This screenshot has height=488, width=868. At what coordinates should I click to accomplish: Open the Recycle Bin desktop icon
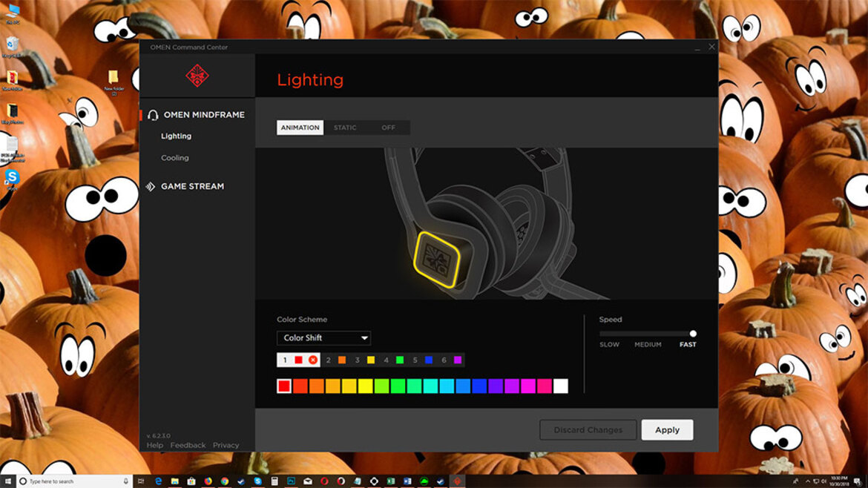point(12,47)
